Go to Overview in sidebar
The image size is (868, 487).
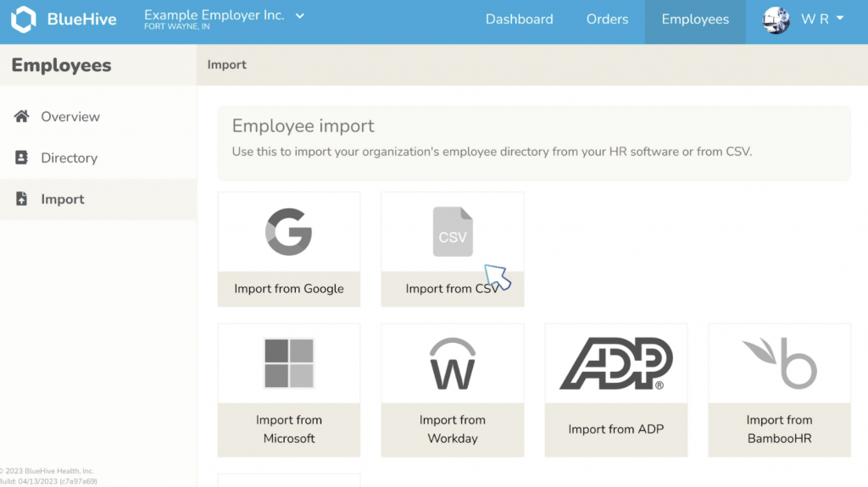[70, 117]
